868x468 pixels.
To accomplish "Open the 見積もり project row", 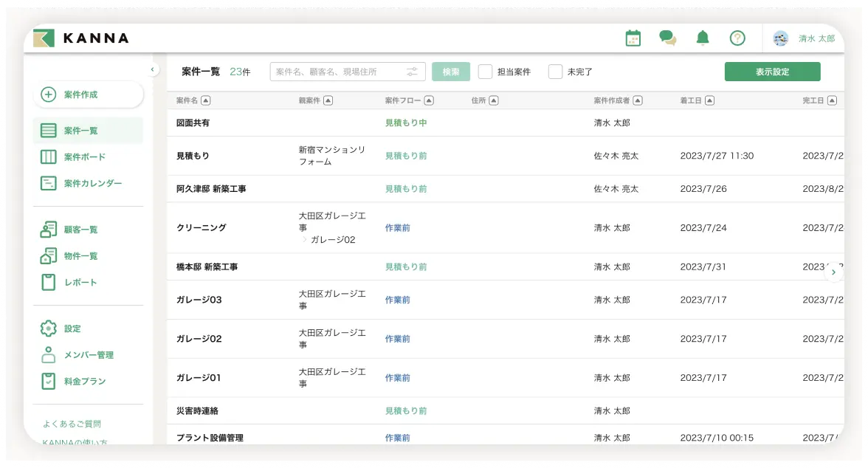I will point(506,156).
